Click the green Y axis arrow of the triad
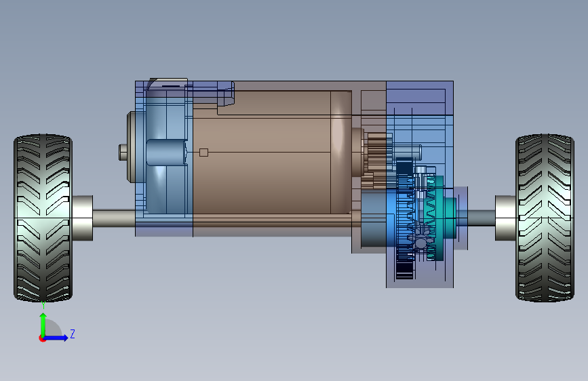Viewport: 588px width, 381px height. (x=43, y=325)
